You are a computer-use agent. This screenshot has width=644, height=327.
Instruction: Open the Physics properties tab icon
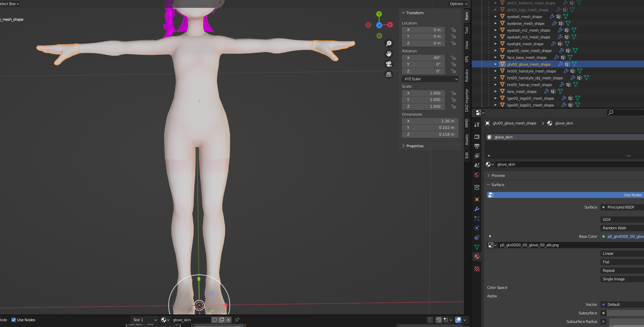tap(477, 228)
